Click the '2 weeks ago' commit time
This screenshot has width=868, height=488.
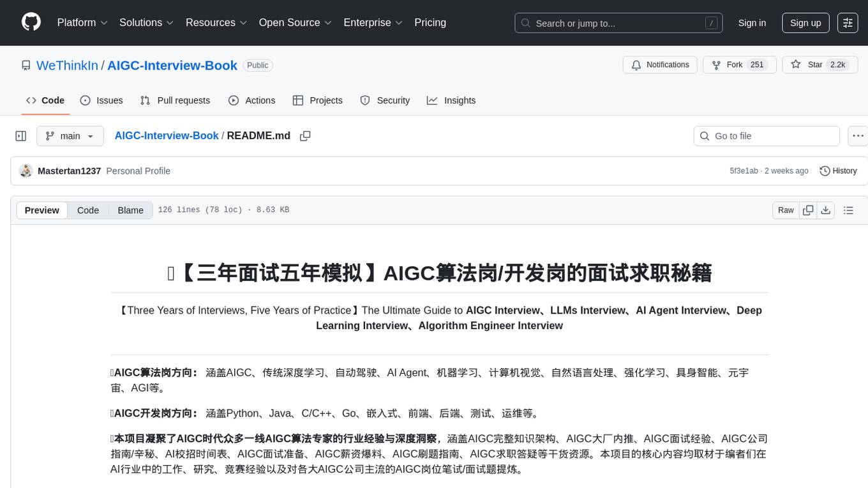click(x=786, y=171)
